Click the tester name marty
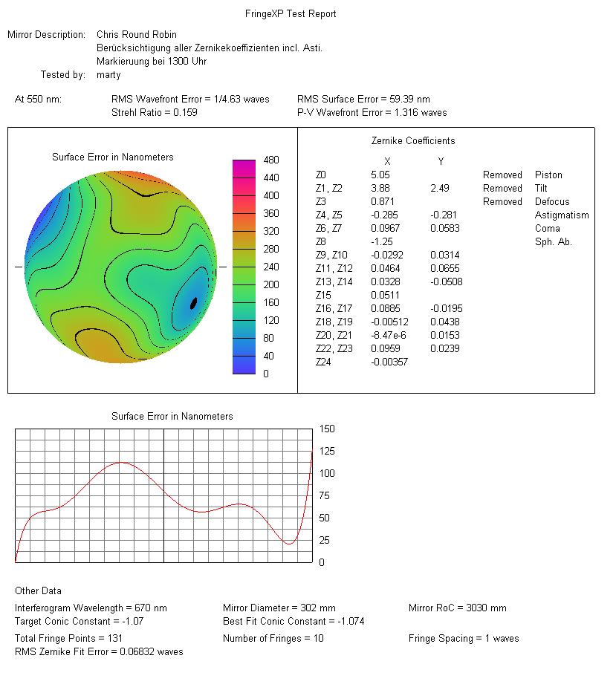This screenshot has height=690, width=616. 108,75
